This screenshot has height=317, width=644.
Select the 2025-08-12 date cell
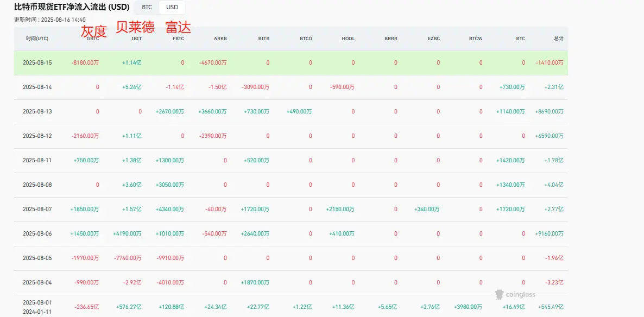(x=36, y=136)
